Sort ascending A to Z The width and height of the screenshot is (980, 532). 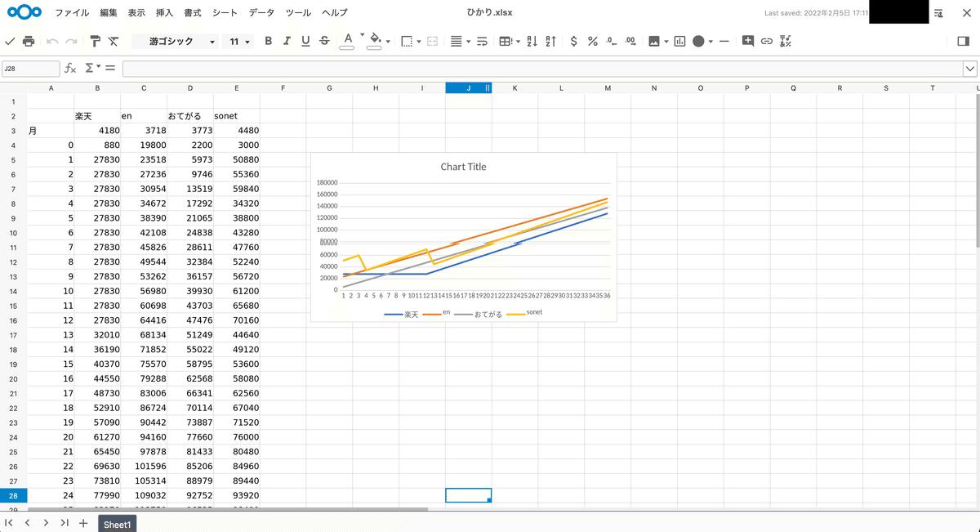[x=532, y=41]
